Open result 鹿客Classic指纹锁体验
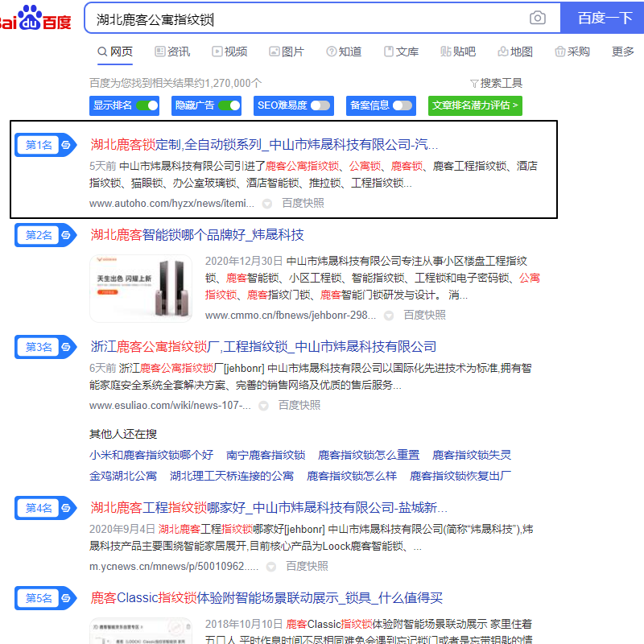This screenshot has width=644, height=644. (266, 597)
